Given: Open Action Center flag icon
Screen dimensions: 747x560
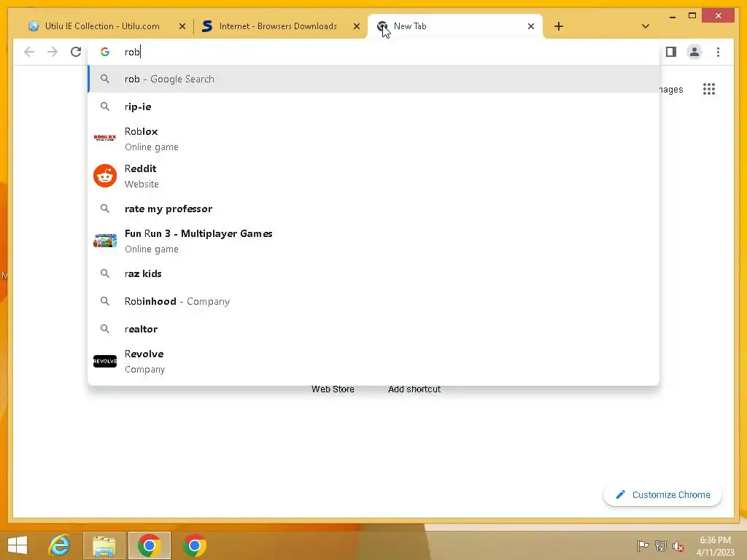Looking at the screenshot, I should click(x=643, y=545).
